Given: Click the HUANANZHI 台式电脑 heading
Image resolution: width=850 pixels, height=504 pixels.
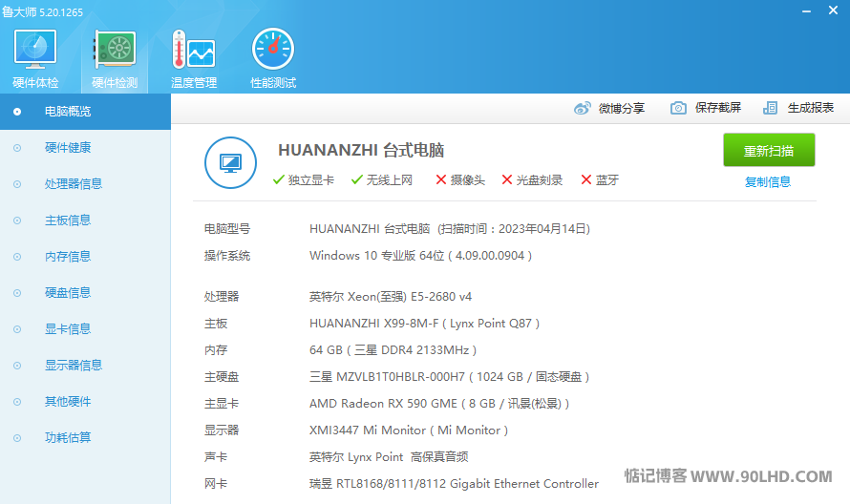Looking at the screenshot, I should 361,150.
